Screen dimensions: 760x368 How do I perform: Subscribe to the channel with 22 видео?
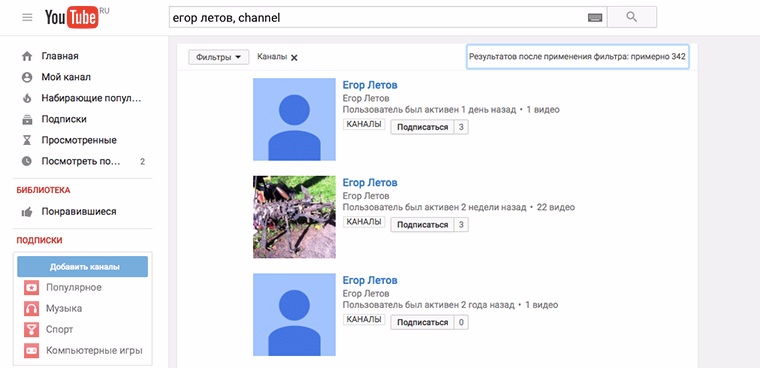[x=423, y=224]
